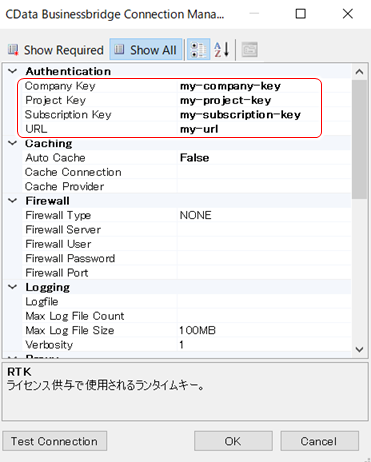Screen dimensions: 371x462
Task: Click the Firewall User value cell
Action: (x=264, y=244)
